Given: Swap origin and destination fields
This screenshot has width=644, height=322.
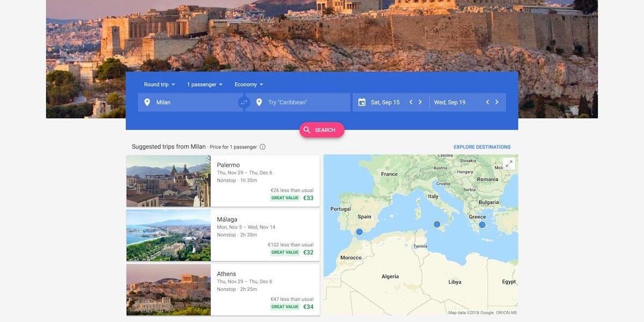Looking at the screenshot, I should (244, 102).
